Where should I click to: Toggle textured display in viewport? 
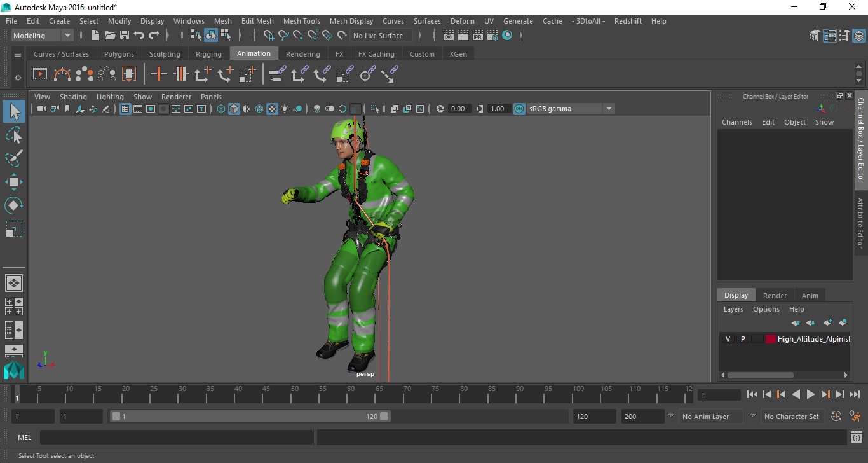[x=272, y=109]
